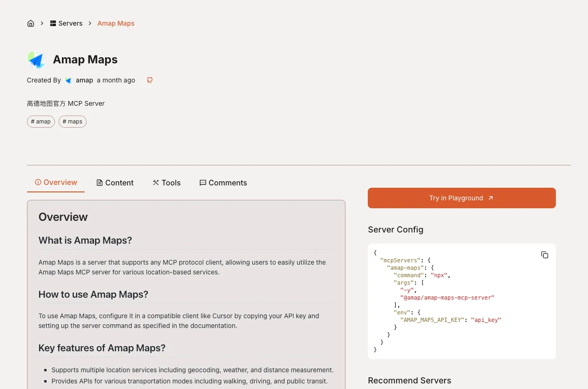Open the amap creator profile link
588x389 pixels.
(x=84, y=80)
